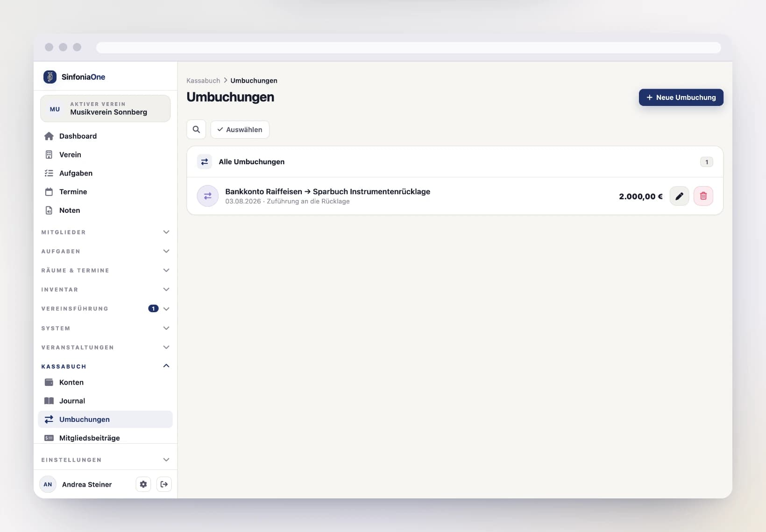This screenshot has width=766, height=532.
Task: Expand the Mitglieder section
Action: point(106,232)
